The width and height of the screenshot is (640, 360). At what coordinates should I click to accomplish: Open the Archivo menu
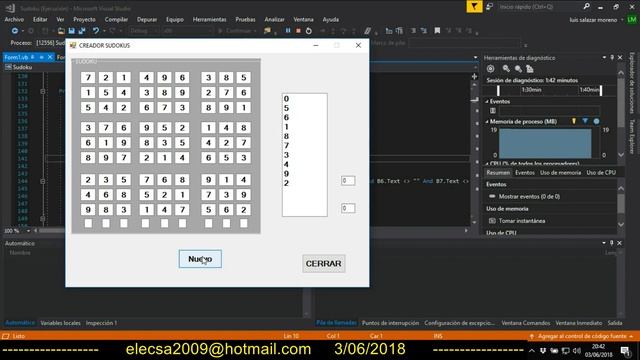click(x=14, y=19)
